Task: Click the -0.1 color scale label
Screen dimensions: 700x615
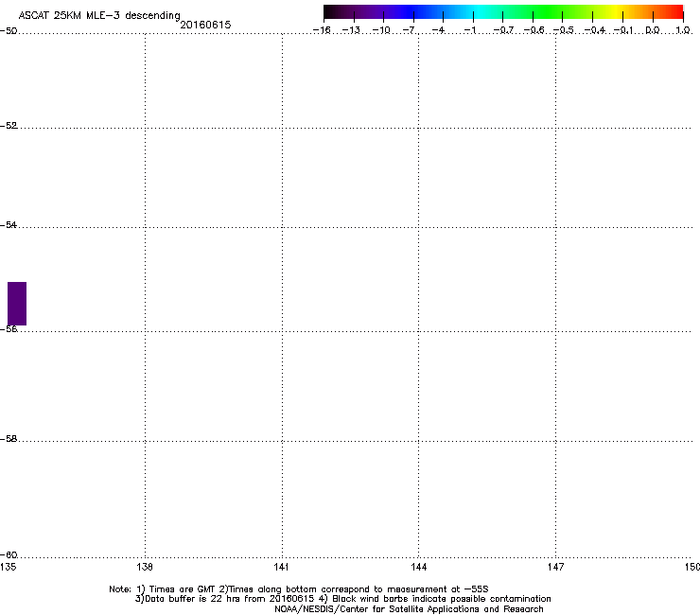Action: [x=623, y=30]
